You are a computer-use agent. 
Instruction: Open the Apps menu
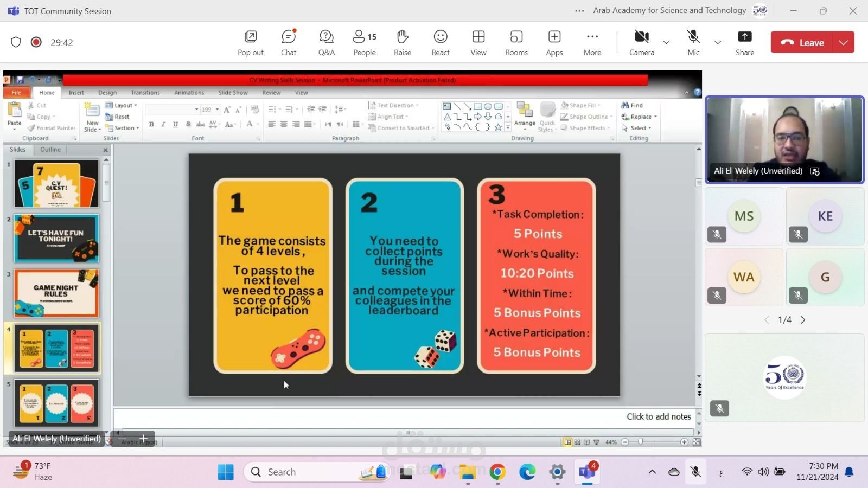(554, 43)
